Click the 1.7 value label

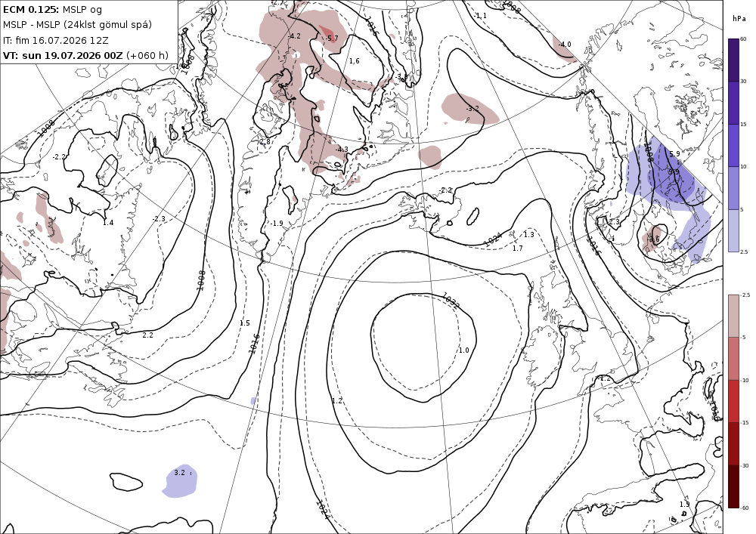pos(517,248)
